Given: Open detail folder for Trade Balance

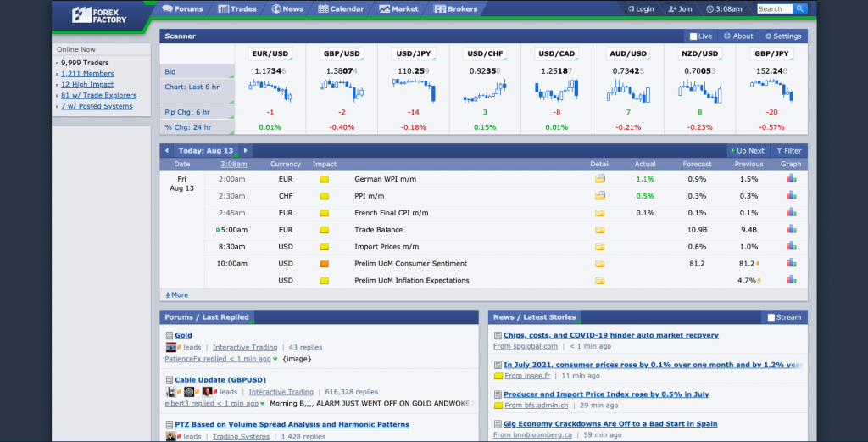Looking at the screenshot, I should [599, 230].
